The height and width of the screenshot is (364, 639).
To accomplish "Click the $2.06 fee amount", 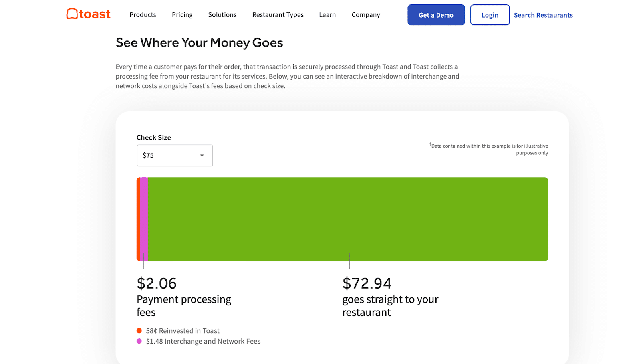I will tap(157, 283).
